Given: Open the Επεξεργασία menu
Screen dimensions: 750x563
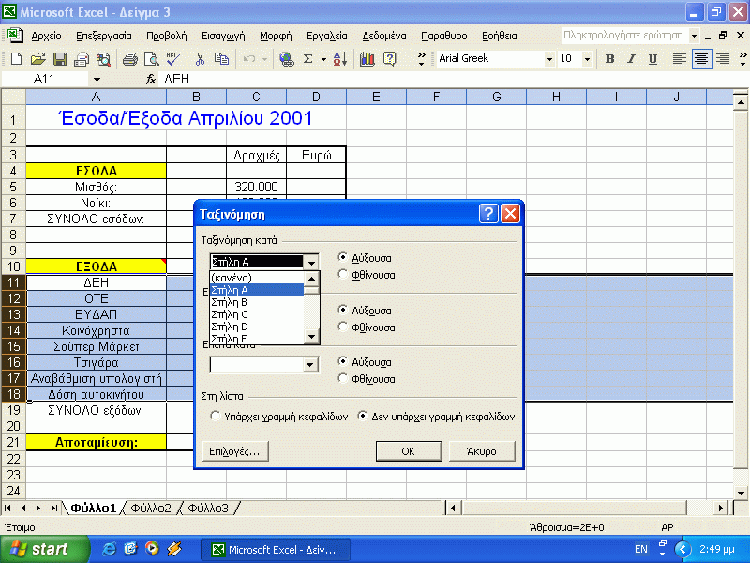Looking at the screenshot, I should (x=104, y=35).
